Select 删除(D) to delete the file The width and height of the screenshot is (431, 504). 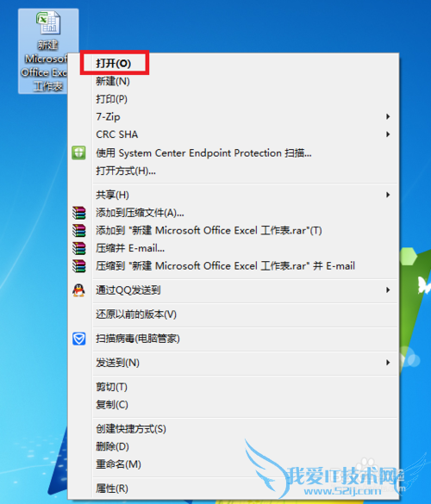tap(234, 446)
